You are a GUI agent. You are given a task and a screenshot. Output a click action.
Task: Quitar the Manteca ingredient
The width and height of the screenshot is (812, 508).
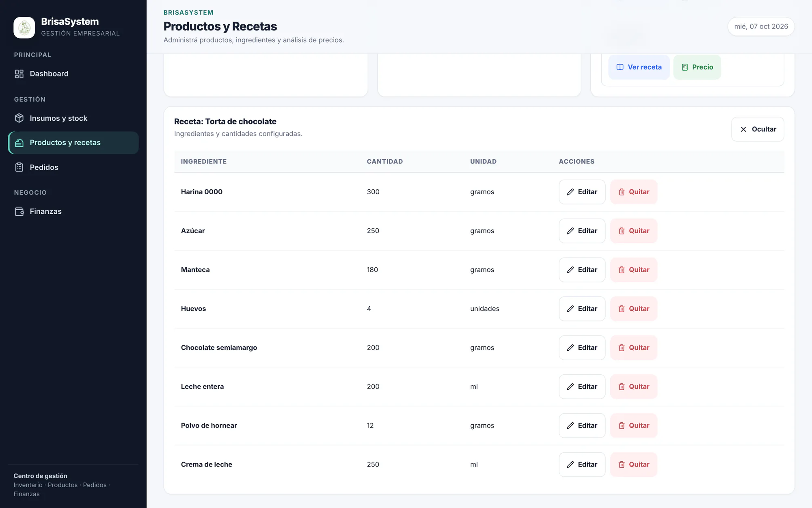point(633,270)
